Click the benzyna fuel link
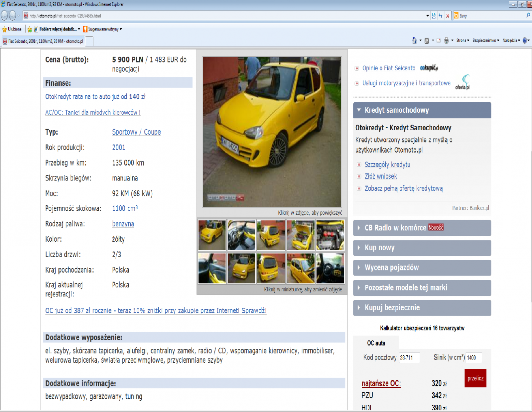Viewport: 532px width, 412px height. (x=123, y=224)
